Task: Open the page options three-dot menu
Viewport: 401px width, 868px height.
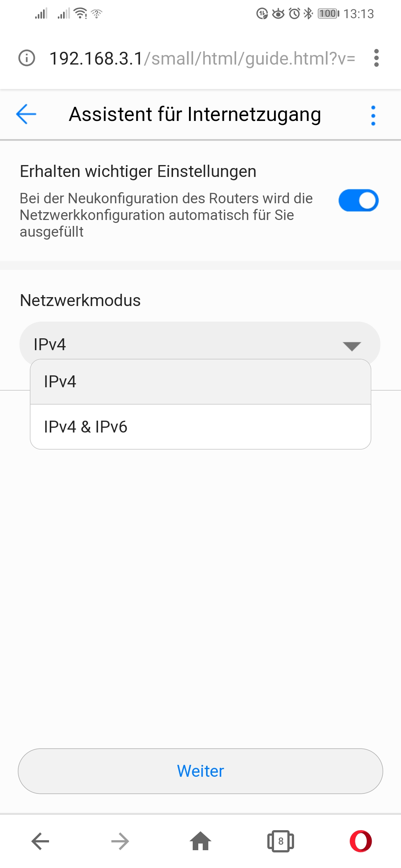Action: pyautogui.click(x=373, y=115)
